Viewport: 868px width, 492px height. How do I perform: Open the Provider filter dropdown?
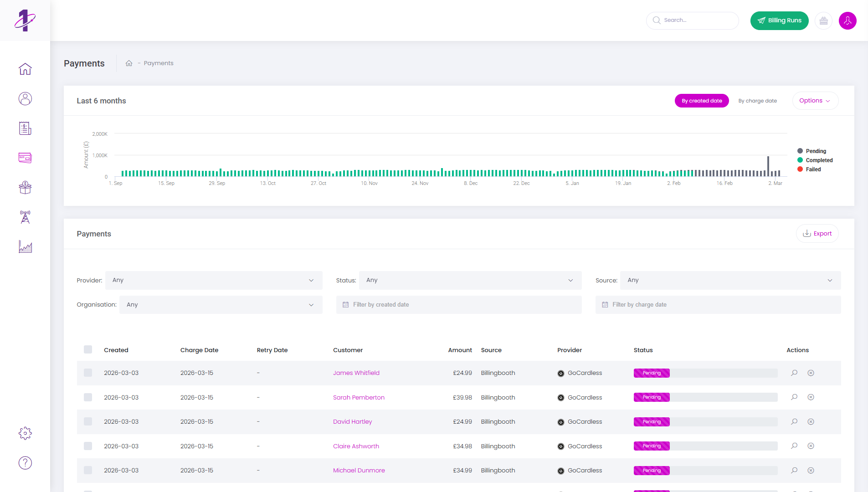tap(214, 280)
